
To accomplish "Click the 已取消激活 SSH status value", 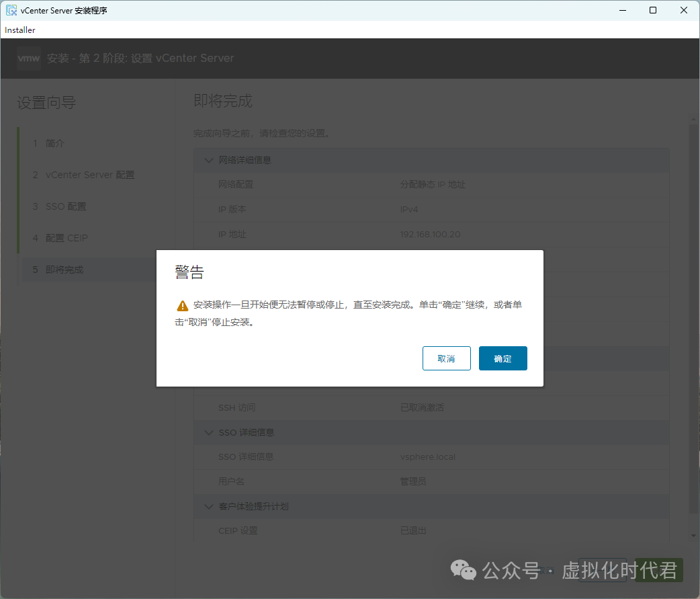I will [422, 408].
